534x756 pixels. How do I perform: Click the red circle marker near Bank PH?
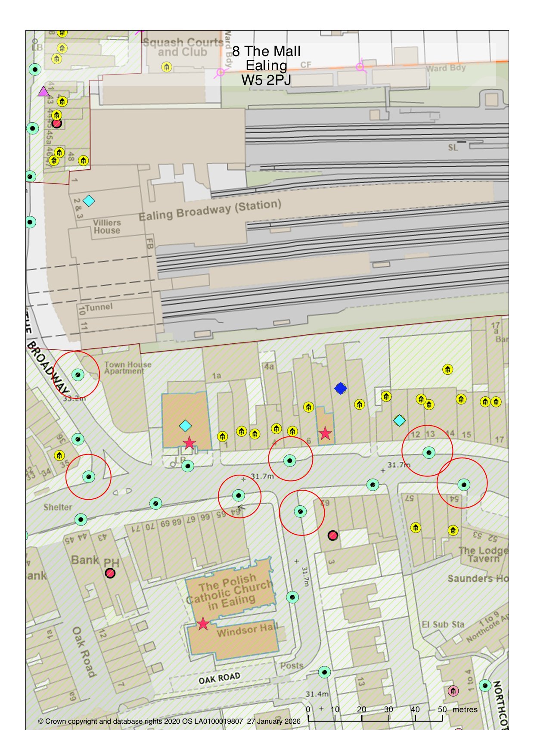[x=110, y=573]
